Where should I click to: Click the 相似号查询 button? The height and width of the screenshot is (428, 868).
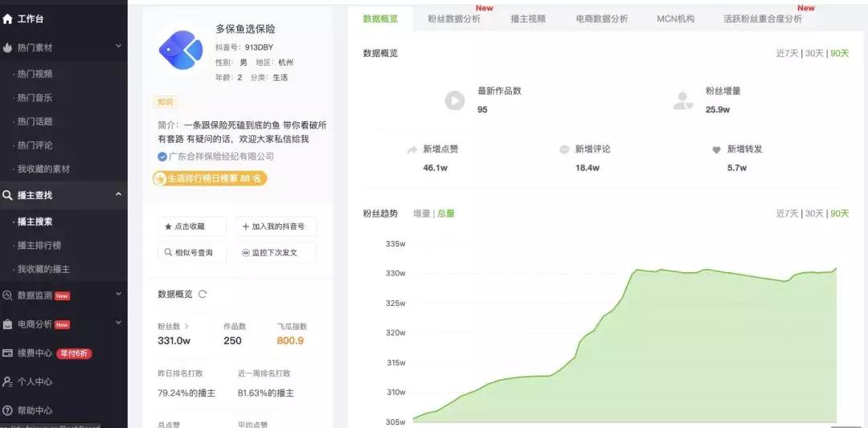(x=192, y=253)
